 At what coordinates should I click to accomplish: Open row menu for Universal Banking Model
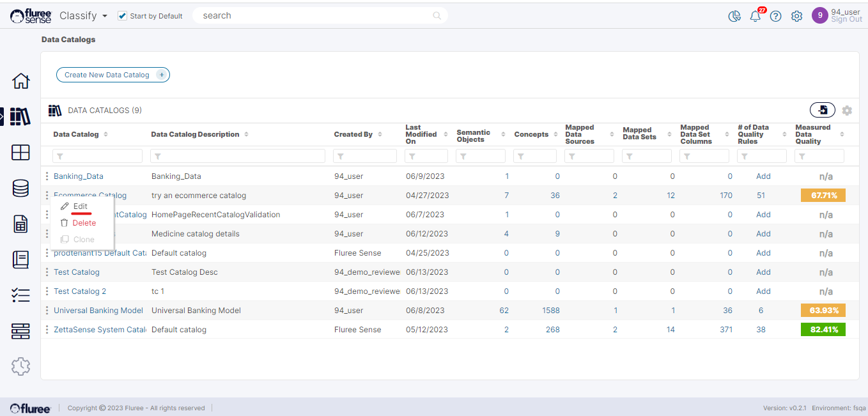(47, 311)
